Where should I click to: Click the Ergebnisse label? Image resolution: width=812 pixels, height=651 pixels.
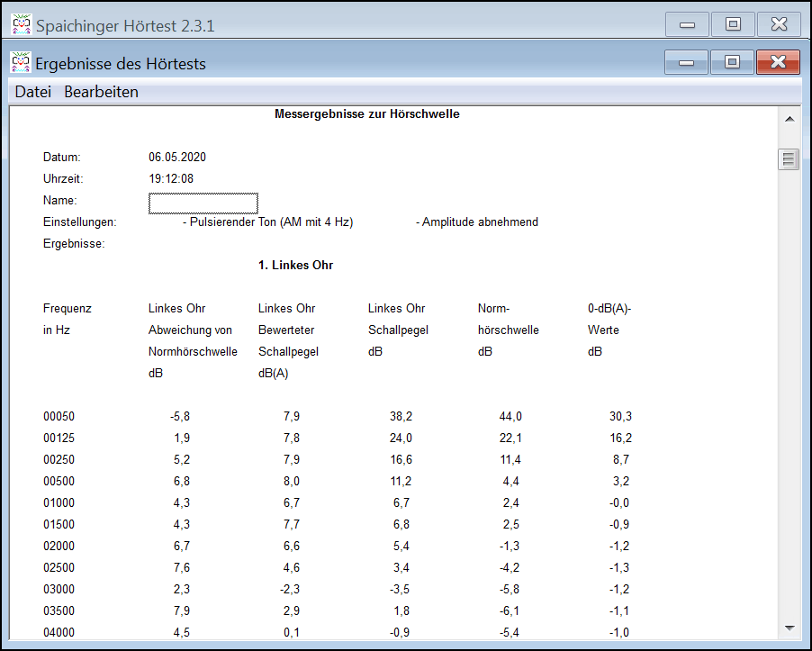(74, 243)
